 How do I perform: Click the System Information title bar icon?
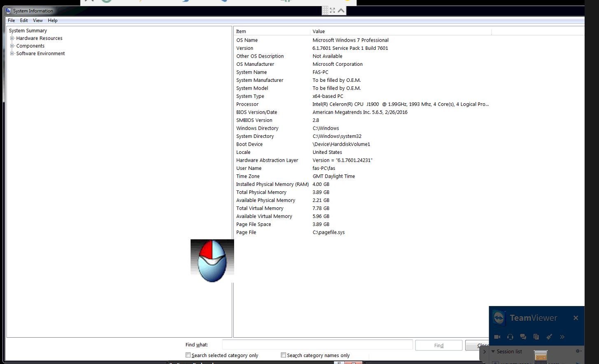8,11
